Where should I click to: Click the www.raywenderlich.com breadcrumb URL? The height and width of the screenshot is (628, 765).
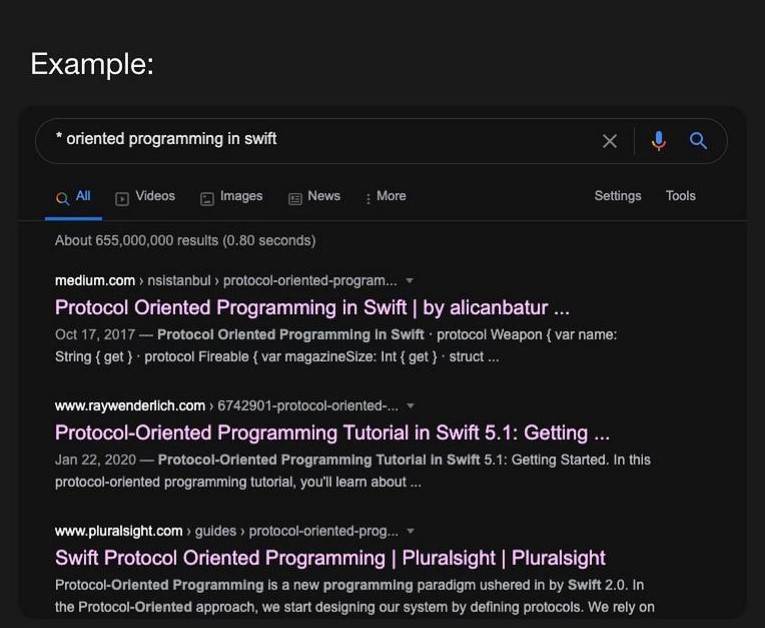point(226,406)
